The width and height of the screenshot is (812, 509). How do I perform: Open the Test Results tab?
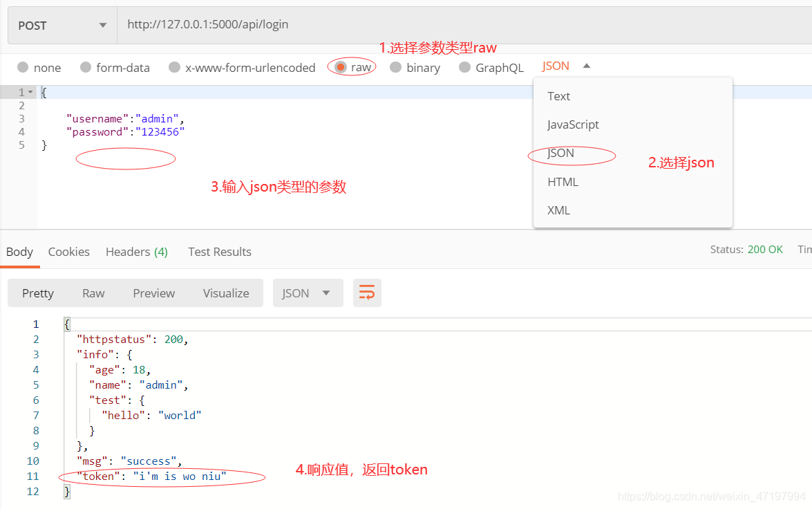[220, 252]
